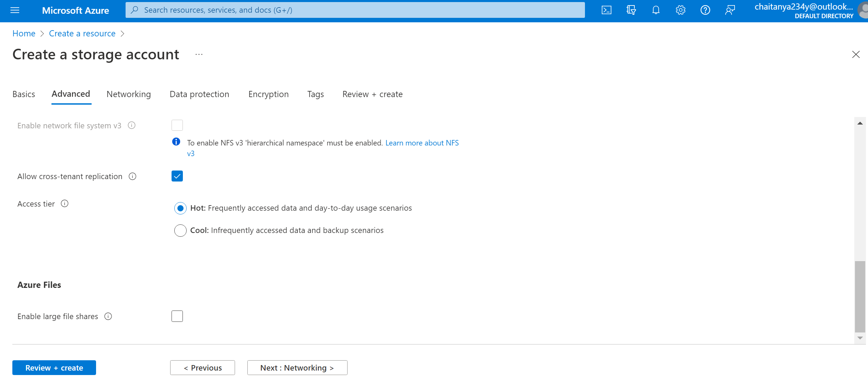Enable large file shares

(177, 316)
